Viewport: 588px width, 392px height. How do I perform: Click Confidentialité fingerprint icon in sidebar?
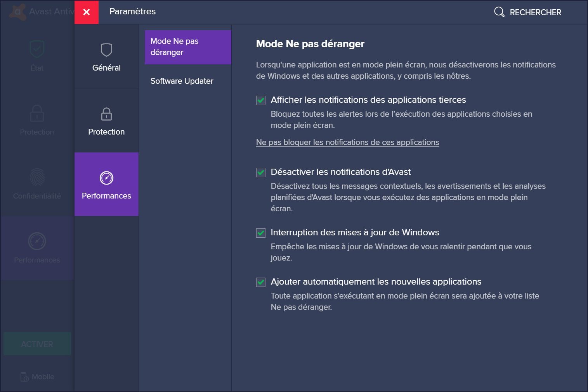coord(37,178)
